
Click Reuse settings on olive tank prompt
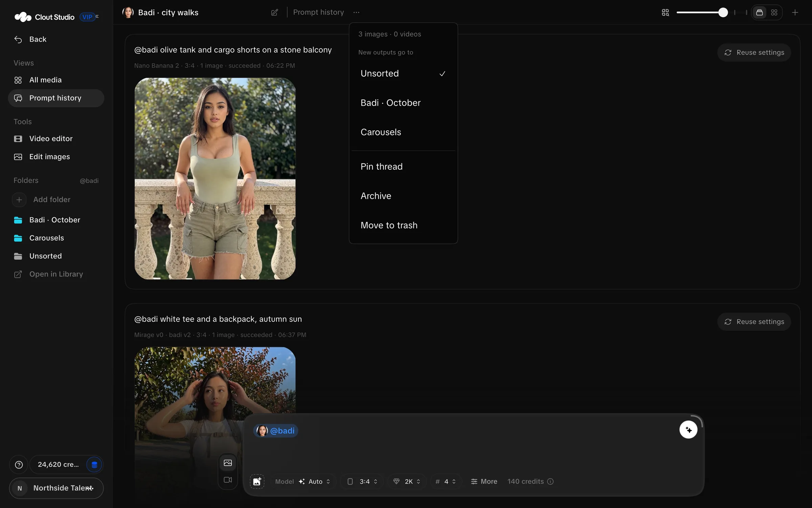point(754,52)
